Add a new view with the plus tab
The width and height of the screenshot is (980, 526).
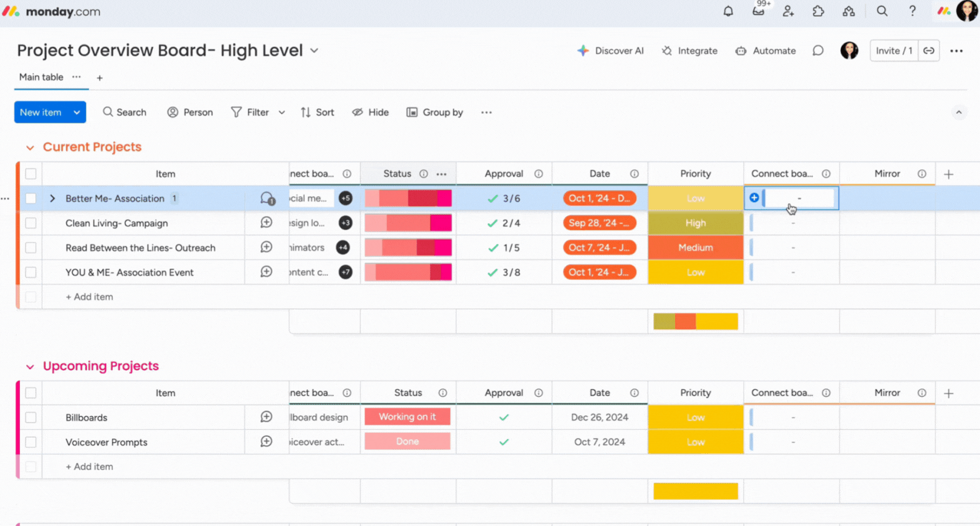pos(99,77)
